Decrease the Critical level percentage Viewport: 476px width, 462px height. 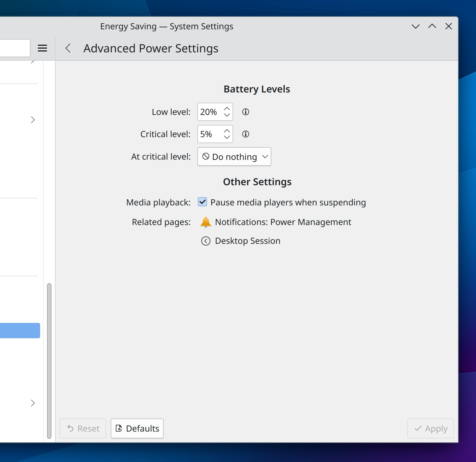point(227,137)
